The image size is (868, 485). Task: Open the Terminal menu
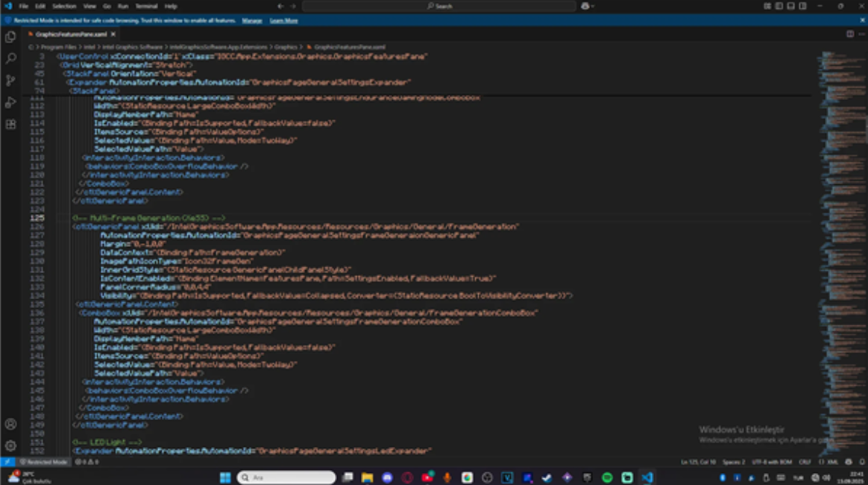point(146,6)
